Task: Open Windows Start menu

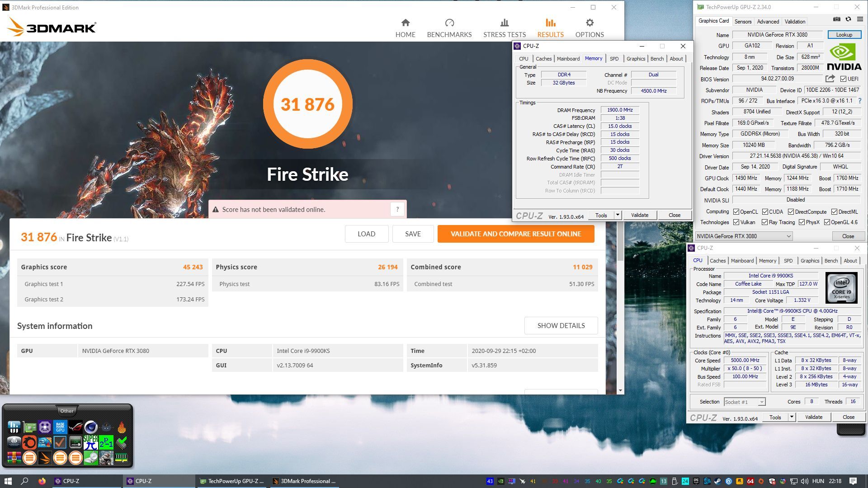Action: [8, 481]
